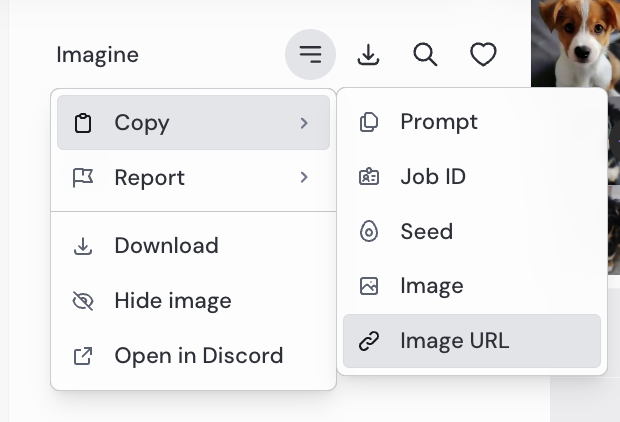620x422 pixels.
Task: Click the chain link icon beside Image URL
Action: [369, 341]
